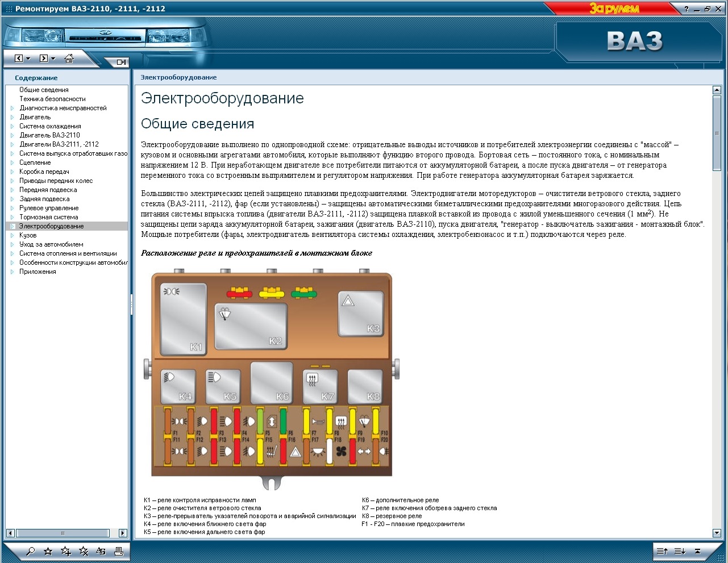This screenshot has width=728, height=563.
Task: Expand the Кузов node arrow
Action: [x=12, y=235]
